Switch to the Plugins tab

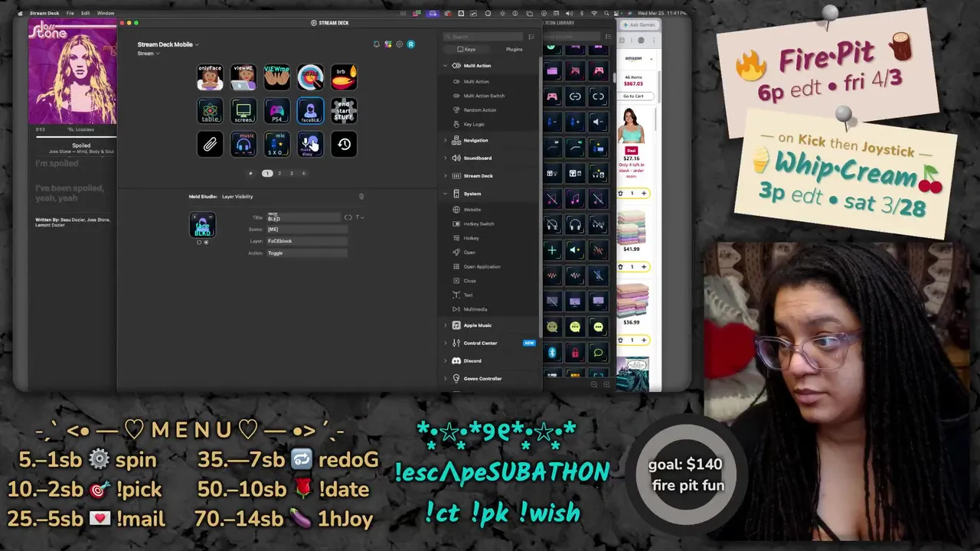click(x=514, y=49)
